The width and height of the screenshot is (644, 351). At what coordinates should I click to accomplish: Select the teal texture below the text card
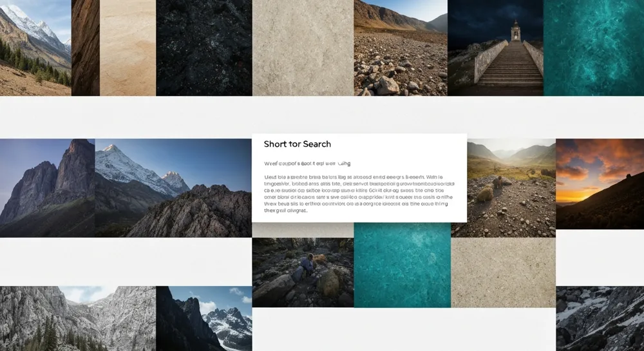tap(402, 265)
